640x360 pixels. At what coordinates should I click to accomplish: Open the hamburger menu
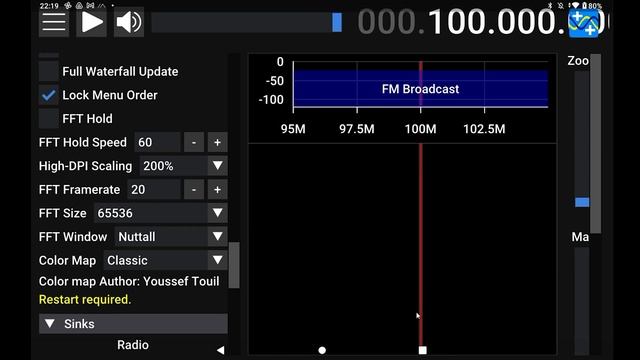tap(54, 22)
